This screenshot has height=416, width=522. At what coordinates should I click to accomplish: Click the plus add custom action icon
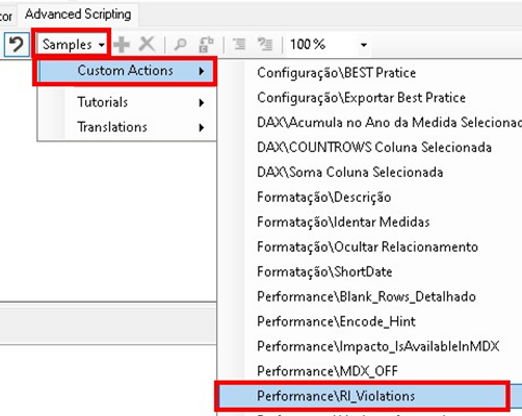coord(122,44)
